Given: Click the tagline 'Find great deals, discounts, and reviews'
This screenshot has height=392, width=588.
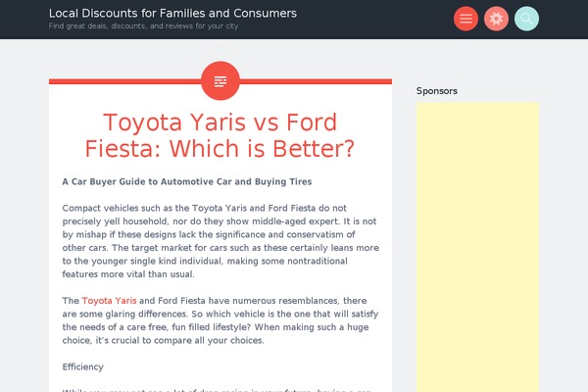Looking at the screenshot, I should (143, 25).
